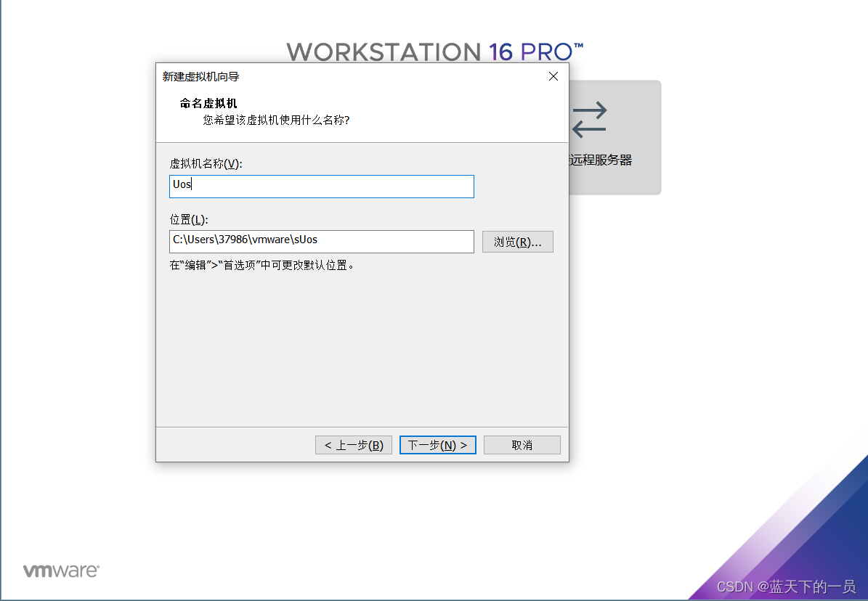
Task: Click the 远程服务器 tile label
Action: click(601, 160)
